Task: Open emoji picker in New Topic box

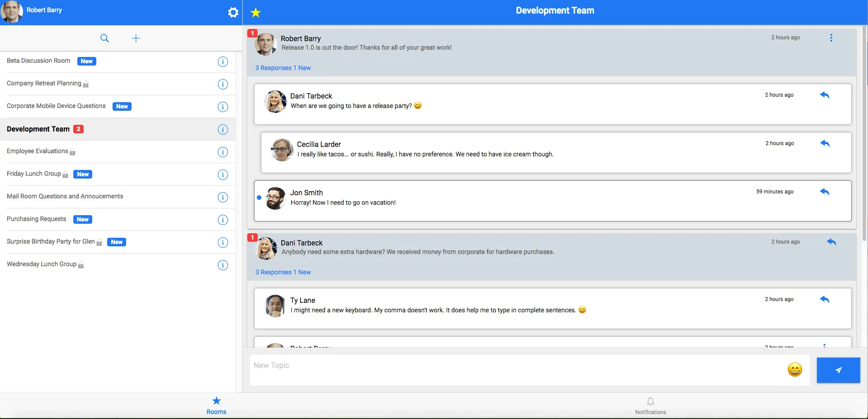Action: pyautogui.click(x=795, y=370)
